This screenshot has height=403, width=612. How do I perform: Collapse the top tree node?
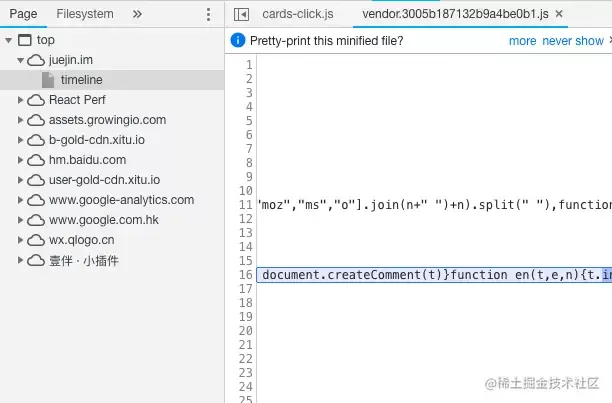pos(9,40)
